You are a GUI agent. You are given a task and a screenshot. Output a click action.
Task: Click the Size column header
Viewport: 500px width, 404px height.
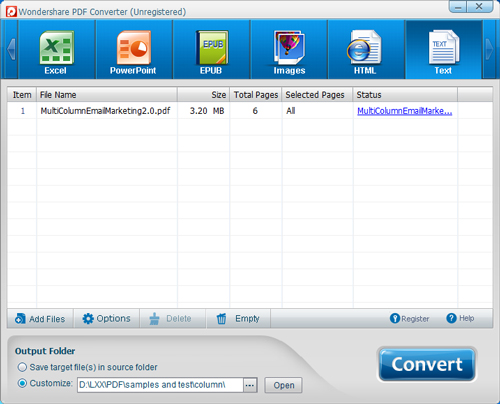pyautogui.click(x=203, y=95)
